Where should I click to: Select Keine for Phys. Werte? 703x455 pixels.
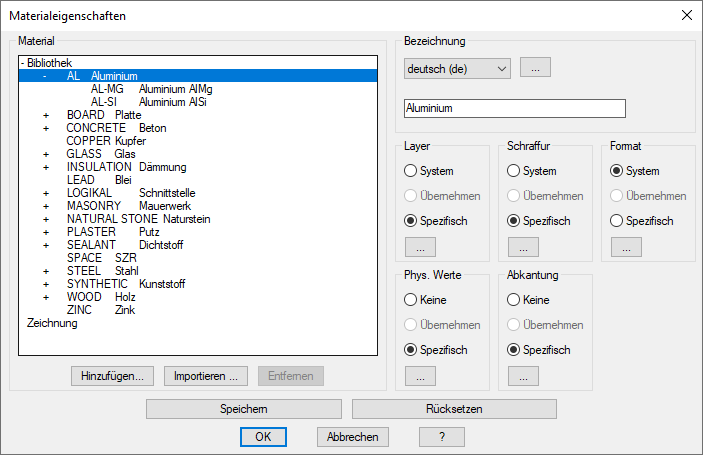(411, 300)
